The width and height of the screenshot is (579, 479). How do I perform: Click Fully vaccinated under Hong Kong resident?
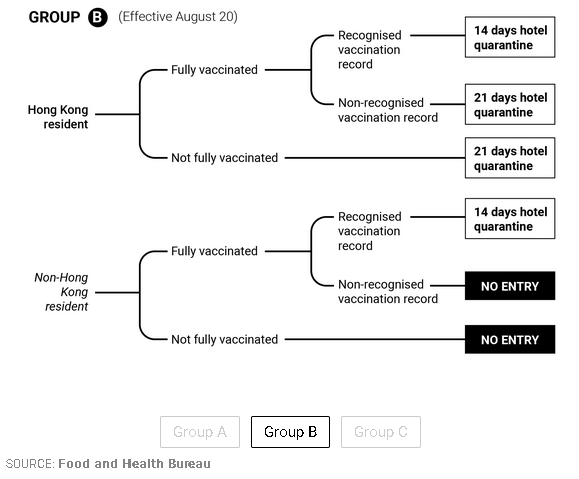[x=214, y=70]
